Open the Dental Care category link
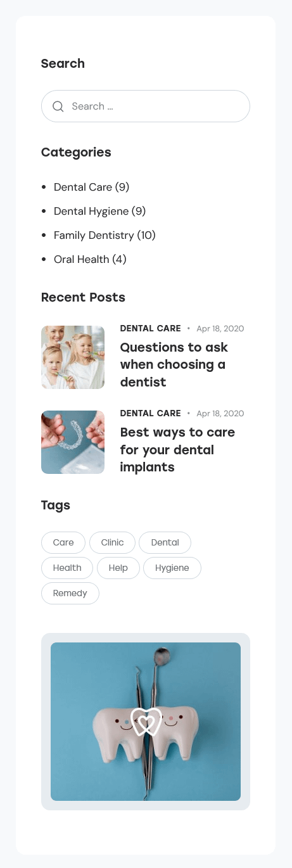The image size is (292, 868). [x=84, y=187]
